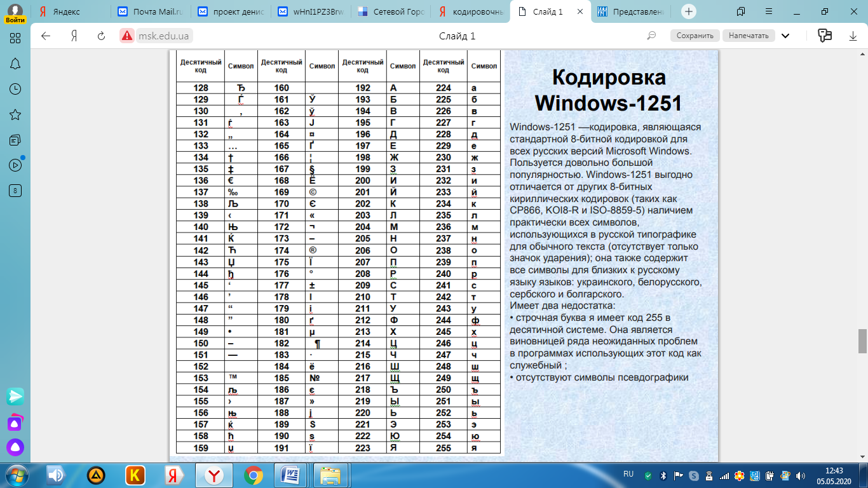Click sidebar icon showing number 8
The width and height of the screenshot is (868, 488).
(16, 191)
